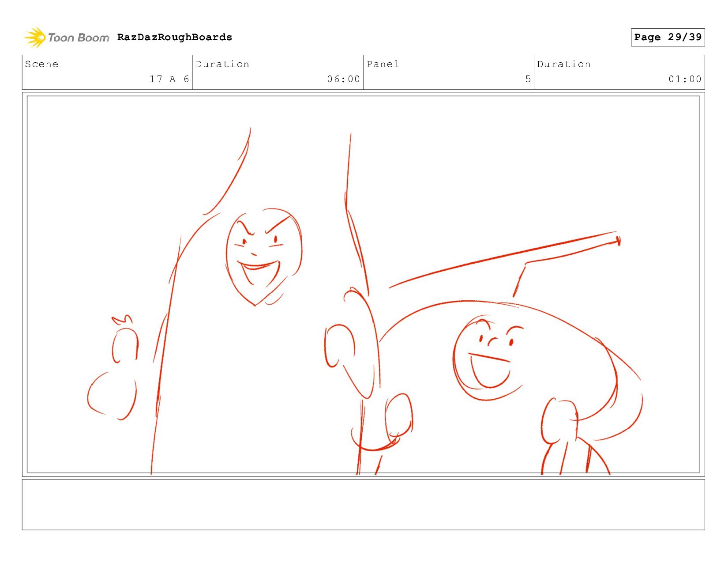Click the panel Duration value 01:00
Screen dimensions: 728x563
coord(685,79)
